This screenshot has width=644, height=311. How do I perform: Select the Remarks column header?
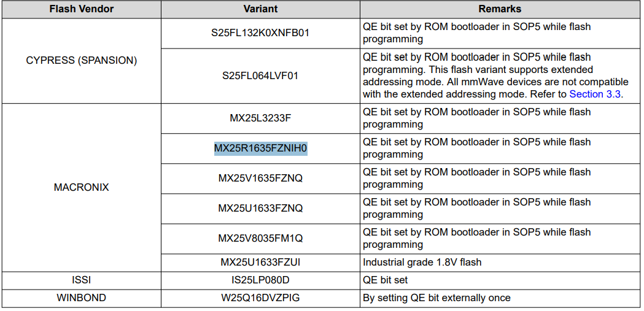point(500,9)
